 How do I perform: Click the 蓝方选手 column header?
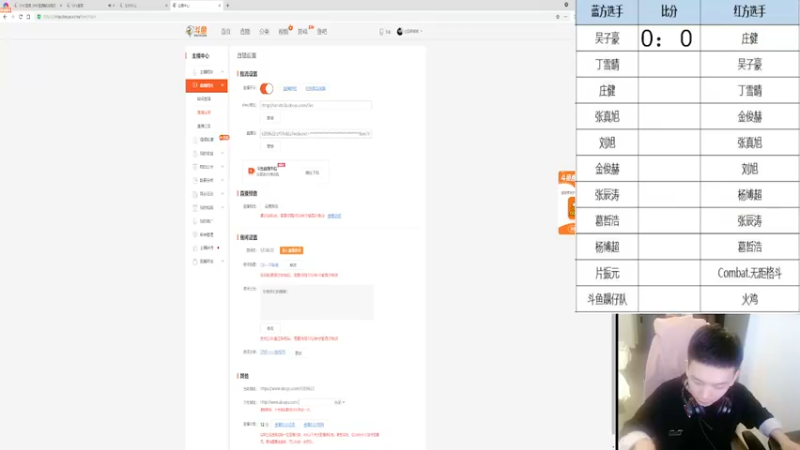[x=607, y=12]
